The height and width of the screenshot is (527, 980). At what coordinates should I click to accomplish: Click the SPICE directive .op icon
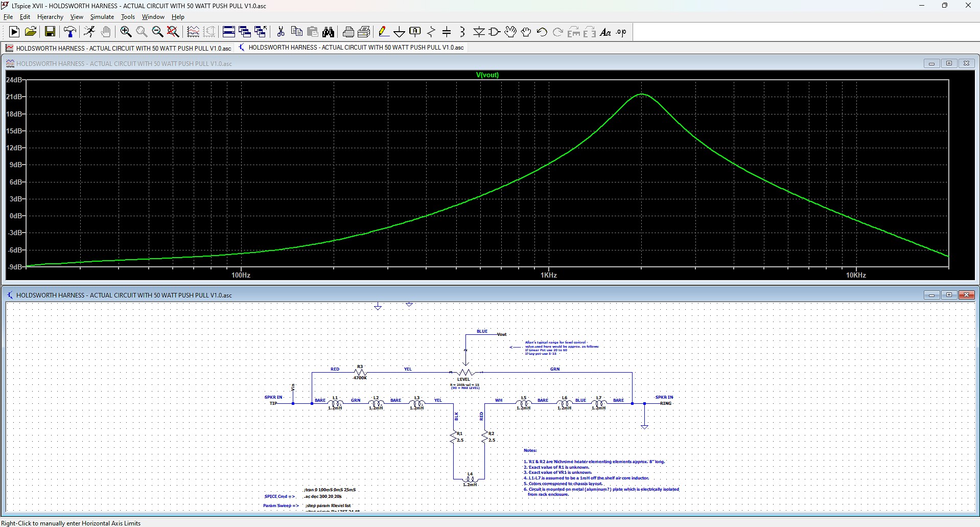pos(621,32)
